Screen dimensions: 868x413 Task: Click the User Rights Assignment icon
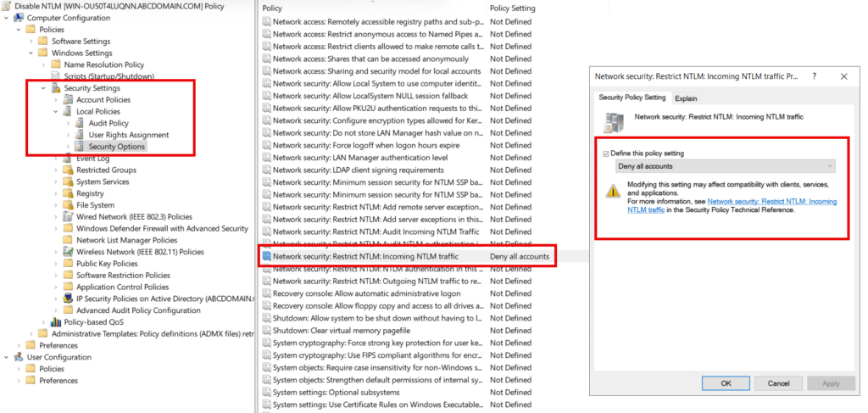coord(81,135)
